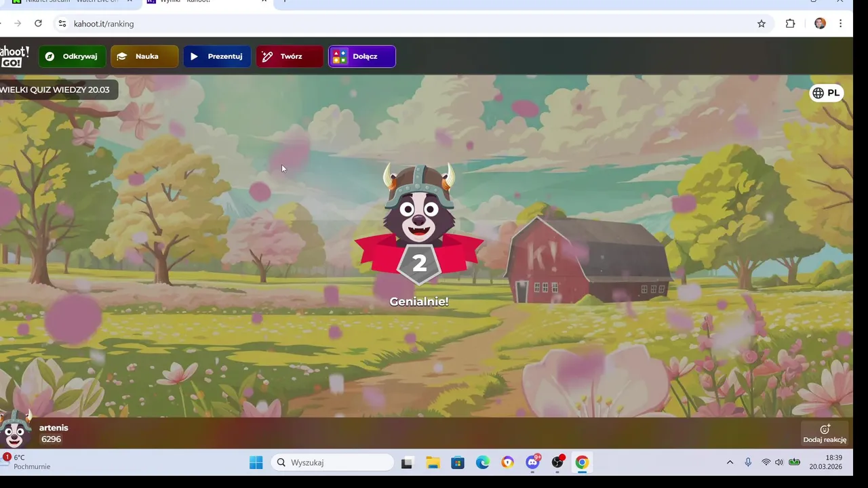
Task: Bookmark this page with the star icon
Action: pyautogui.click(x=762, y=24)
